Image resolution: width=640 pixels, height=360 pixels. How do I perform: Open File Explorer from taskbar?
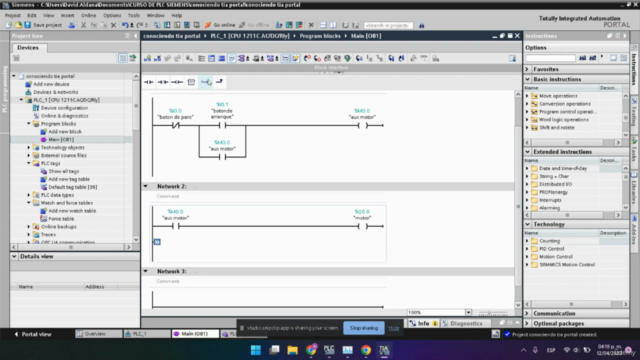[292, 350]
